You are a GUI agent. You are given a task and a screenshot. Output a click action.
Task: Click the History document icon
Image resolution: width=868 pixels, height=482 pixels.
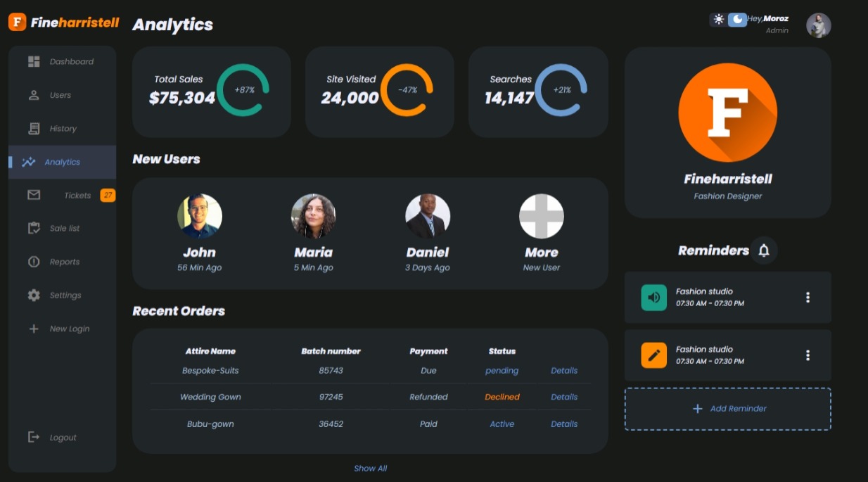[x=34, y=128]
